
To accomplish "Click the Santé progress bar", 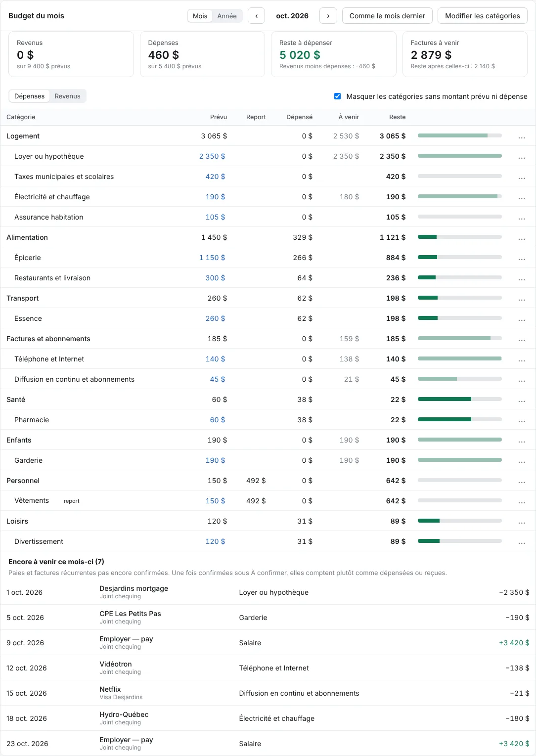I will click(460, 399).
